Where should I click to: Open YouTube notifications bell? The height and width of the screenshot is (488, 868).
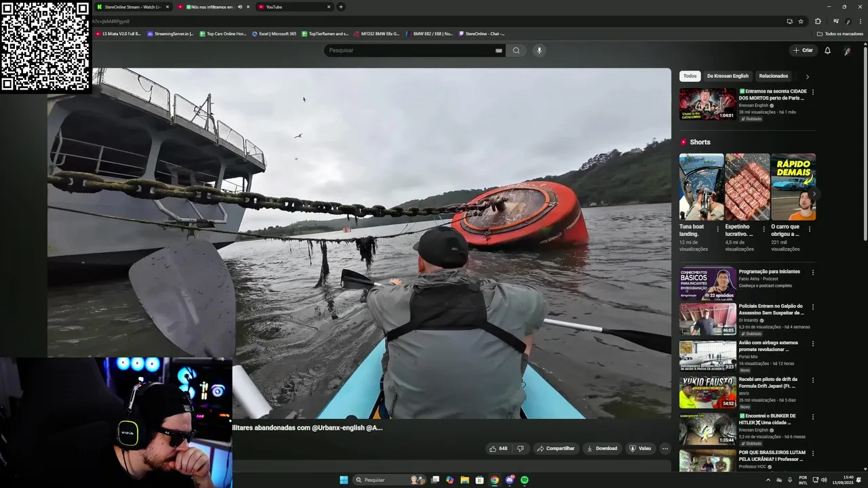pos(827,50)
